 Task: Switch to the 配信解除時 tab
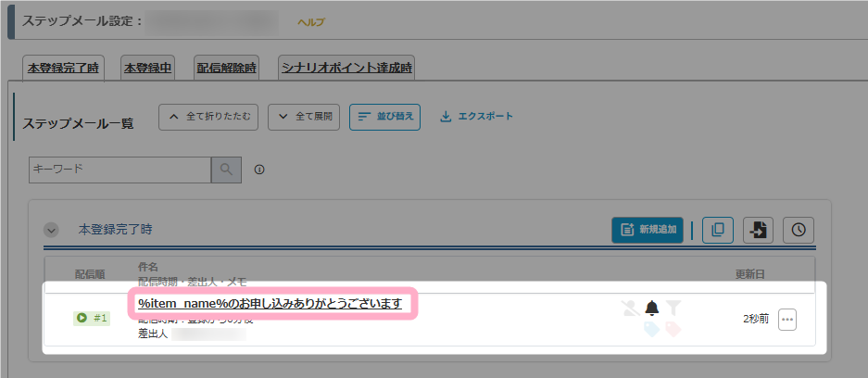tap(227, 68)
